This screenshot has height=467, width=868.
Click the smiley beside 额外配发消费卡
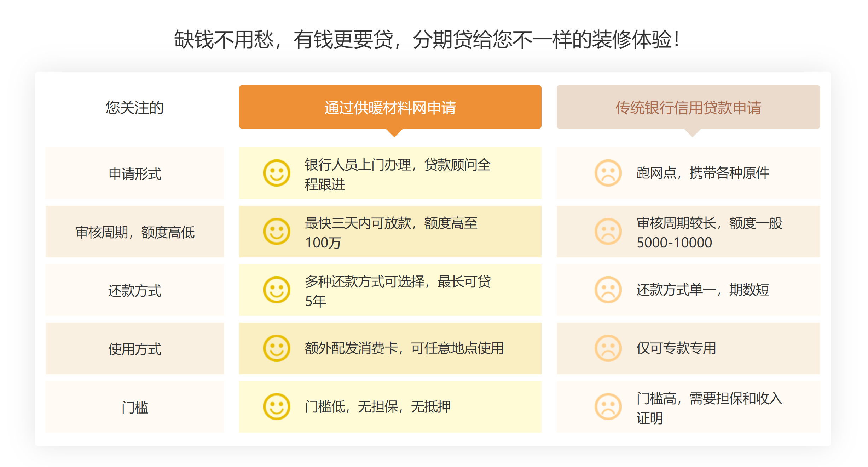(x=277, y=348)
